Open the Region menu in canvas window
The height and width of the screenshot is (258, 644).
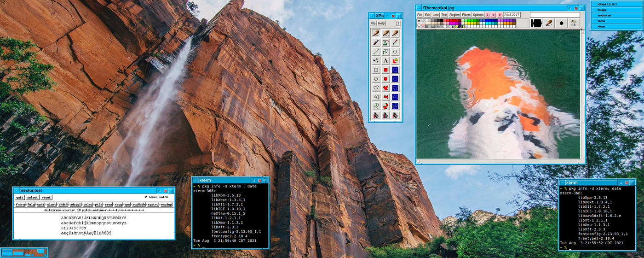(x=454, y=15)
